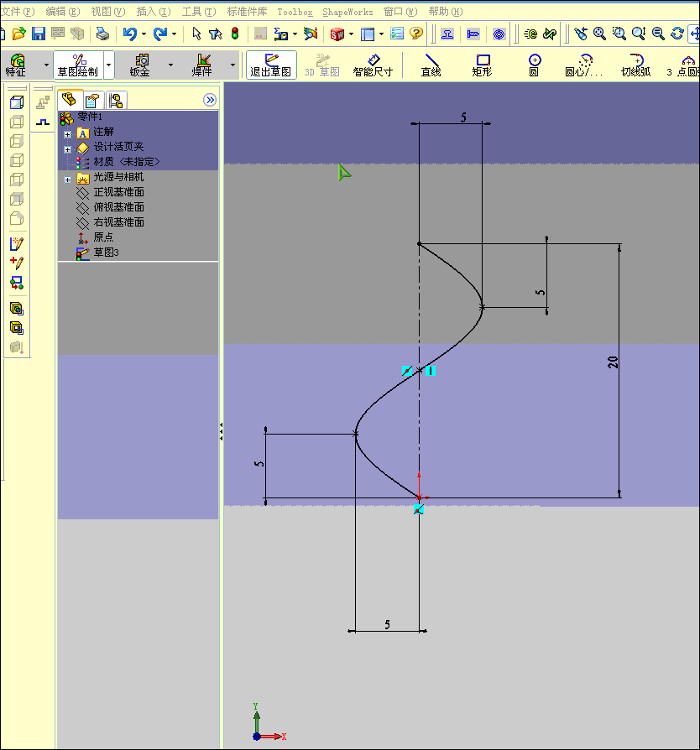Select 正视基准面 in the feature tree
This screenshot has height=750, width=700.
(118, 192)
